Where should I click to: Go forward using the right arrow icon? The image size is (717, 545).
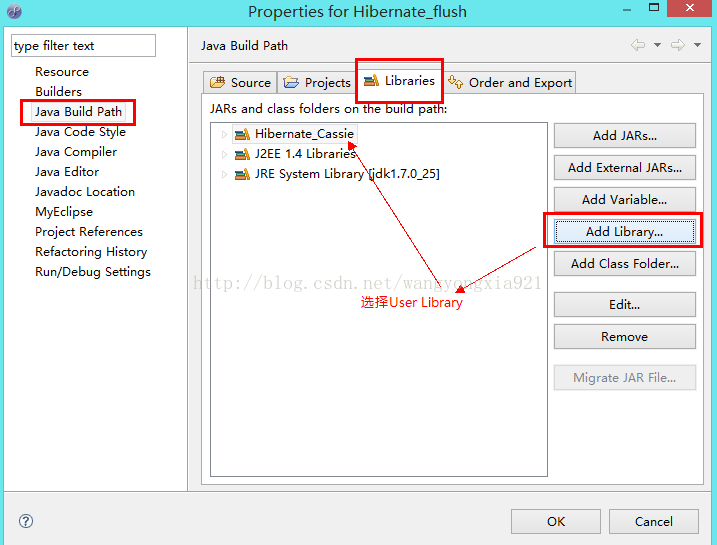678,45
